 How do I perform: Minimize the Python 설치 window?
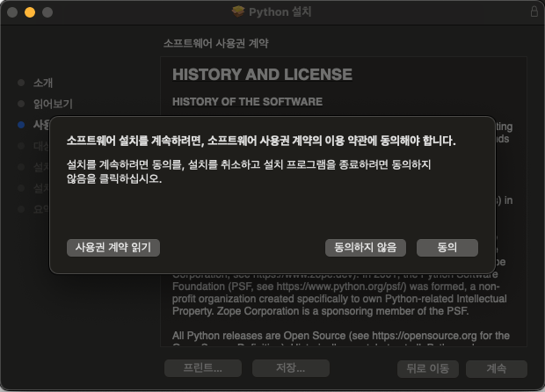click(30, 12)
